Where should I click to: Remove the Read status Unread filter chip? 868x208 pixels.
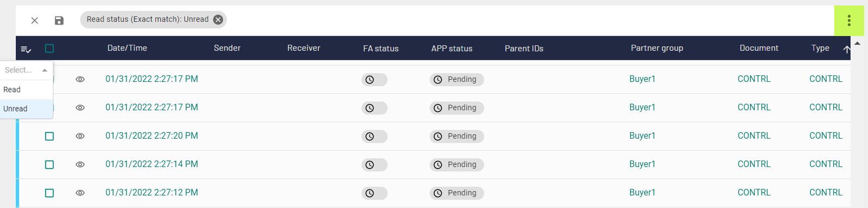[218, 20]
